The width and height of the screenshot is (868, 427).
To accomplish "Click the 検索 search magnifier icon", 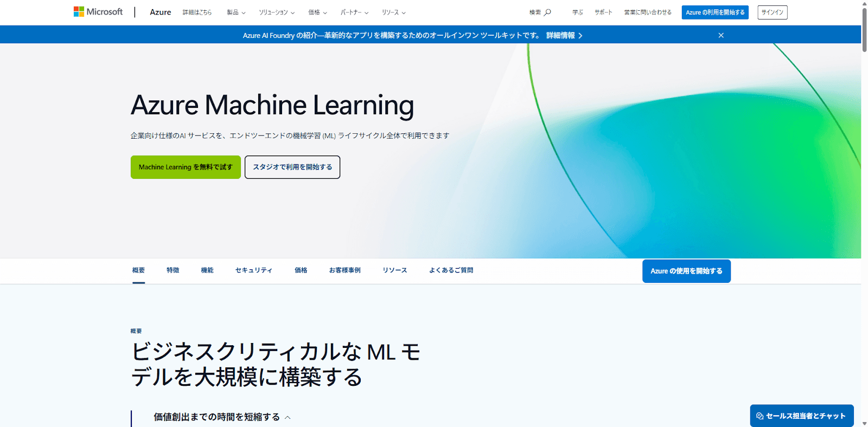I will [x=547, y=12].
